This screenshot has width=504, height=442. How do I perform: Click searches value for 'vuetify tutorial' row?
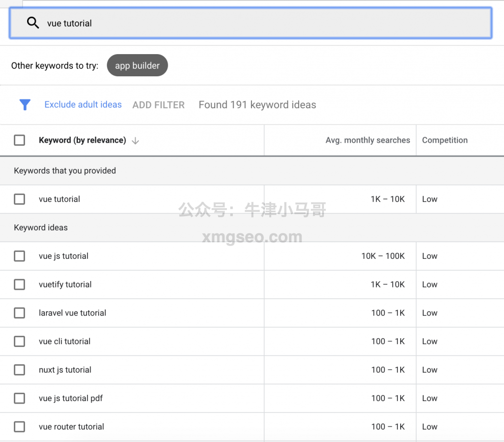tap(388, 284)
